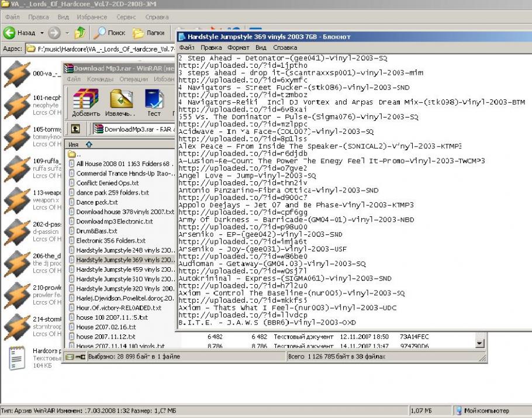Toggle Folders (Папки) pane in Explorer

pyautogui.click(x=148, y=33)
